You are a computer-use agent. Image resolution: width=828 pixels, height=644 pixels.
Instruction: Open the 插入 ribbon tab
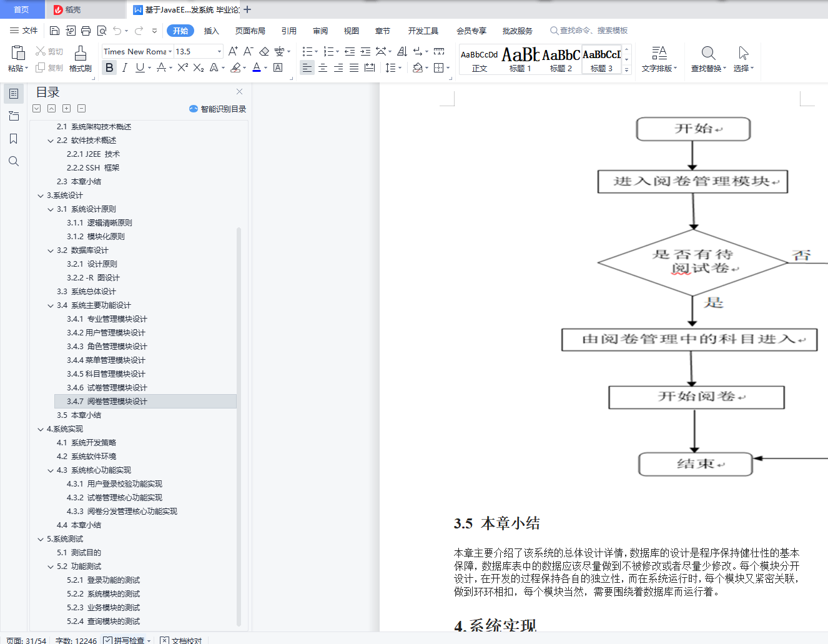pyautogui.click(x=212, y=31)
